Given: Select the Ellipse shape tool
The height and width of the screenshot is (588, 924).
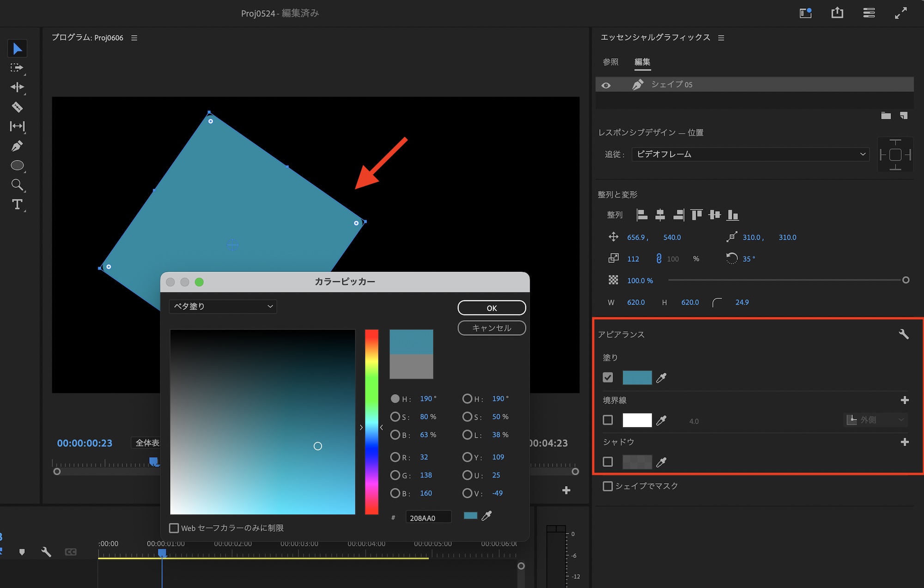Looking at the screenshot, I should click(x=17, y=165).
